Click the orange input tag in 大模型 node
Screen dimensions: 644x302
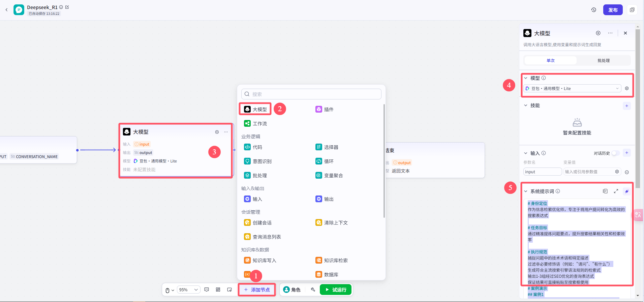pos(142,144)
